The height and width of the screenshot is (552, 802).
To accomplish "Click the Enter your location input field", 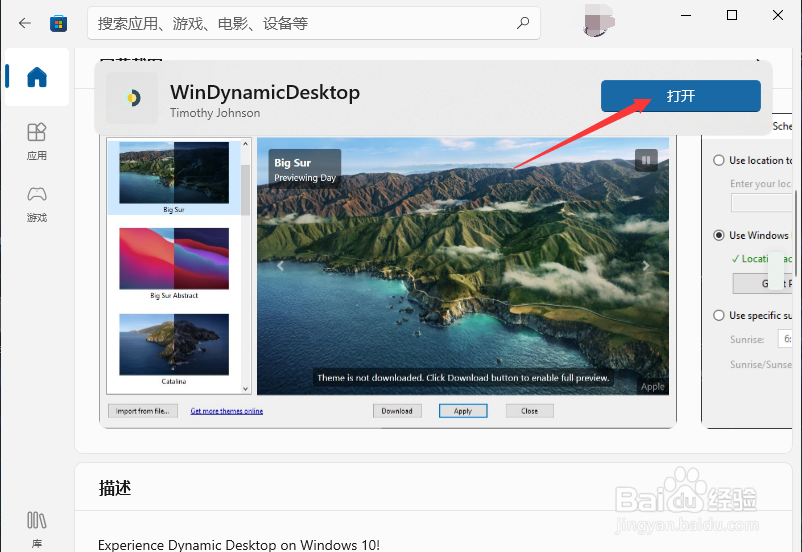I will point(762,203).
